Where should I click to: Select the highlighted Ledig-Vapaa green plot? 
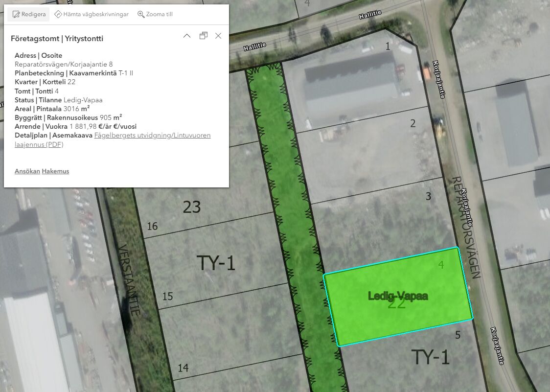pyautogui.click(x=398, y=297)
